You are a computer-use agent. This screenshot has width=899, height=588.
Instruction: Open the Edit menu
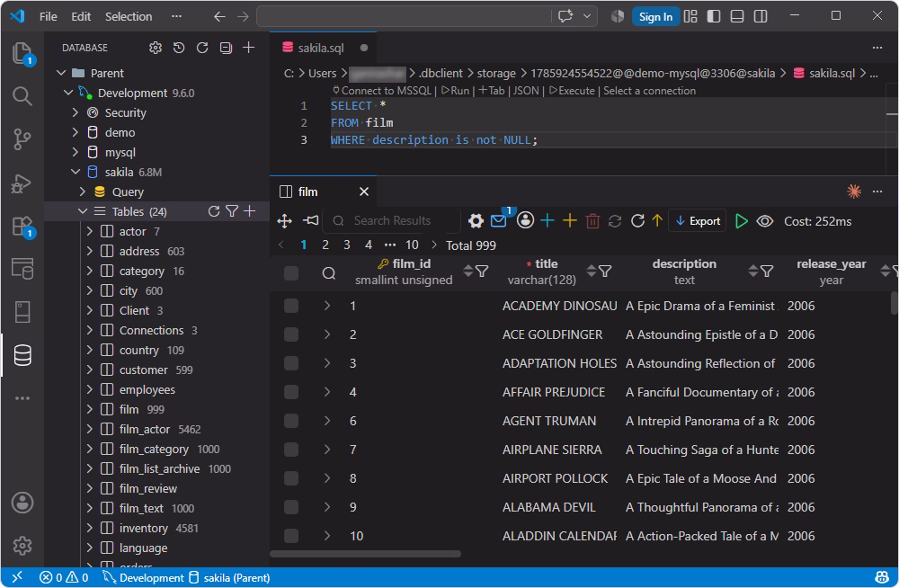tap(81, 17)
